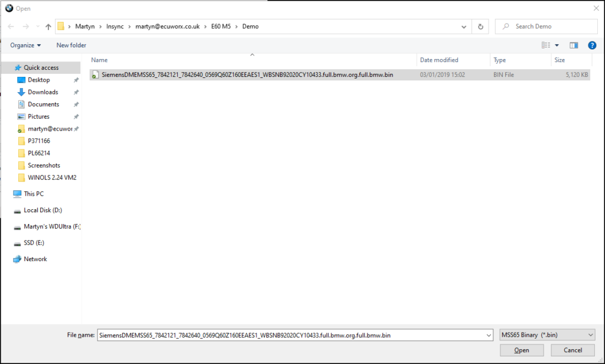Open Martyn's WDUltra (F:) drive

point(52,226)
